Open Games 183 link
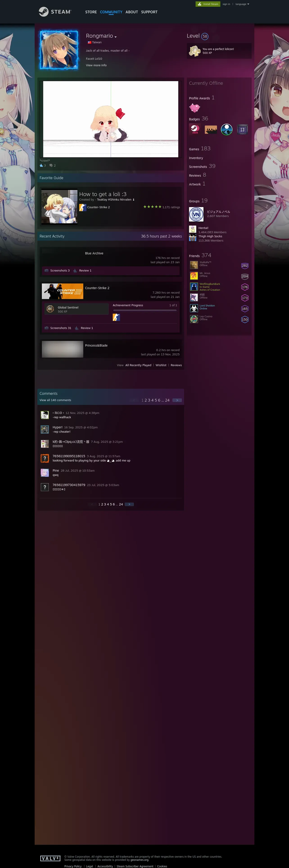The height and width of the screenshot is (868, 289). click(x=200, y=148)
